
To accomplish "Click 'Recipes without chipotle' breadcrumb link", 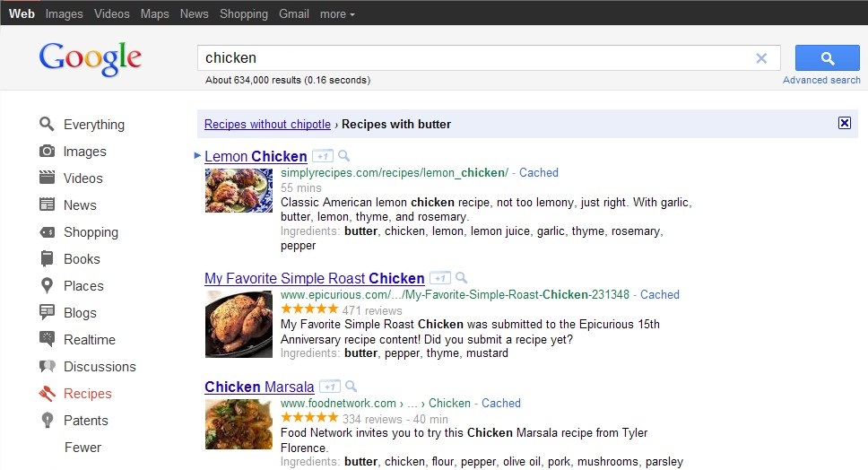I will [x=267, y=125].
